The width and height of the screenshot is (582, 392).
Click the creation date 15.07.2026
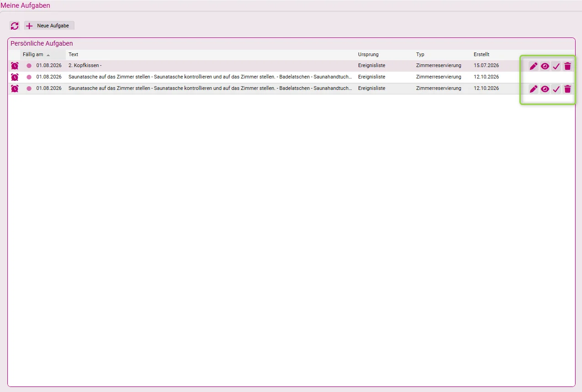coord(486,66)
